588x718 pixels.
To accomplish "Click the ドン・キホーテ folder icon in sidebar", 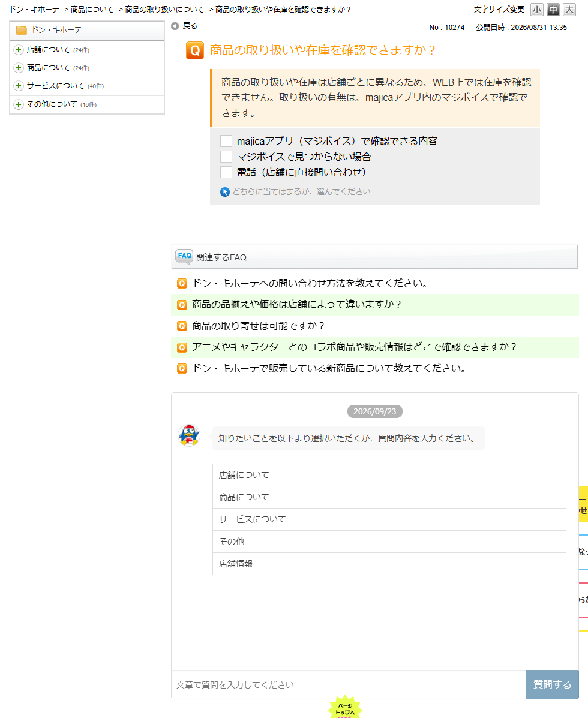I will pos(22,30).
